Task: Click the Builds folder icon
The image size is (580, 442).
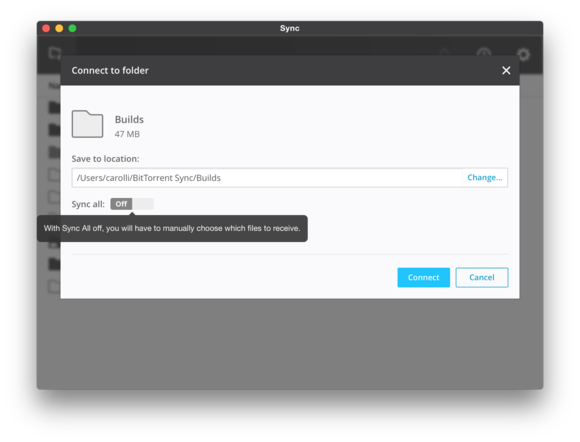Action: click(87, 124)
